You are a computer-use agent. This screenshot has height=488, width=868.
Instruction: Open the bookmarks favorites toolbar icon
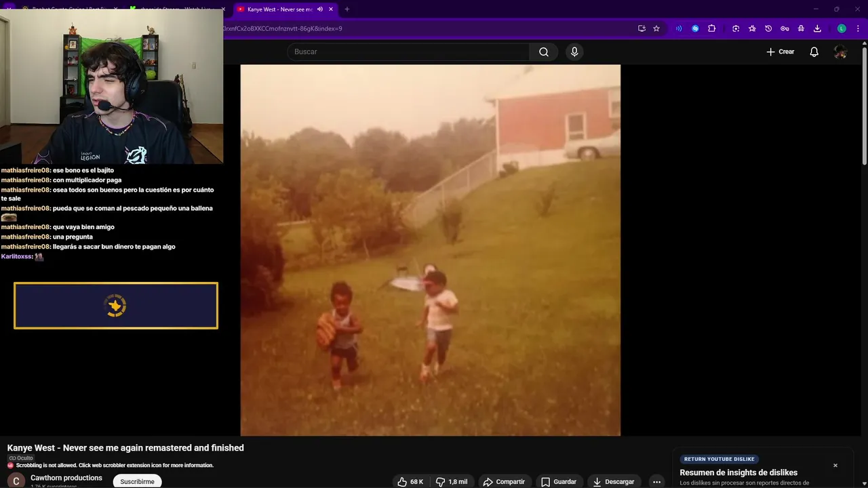tap(752, 28)
